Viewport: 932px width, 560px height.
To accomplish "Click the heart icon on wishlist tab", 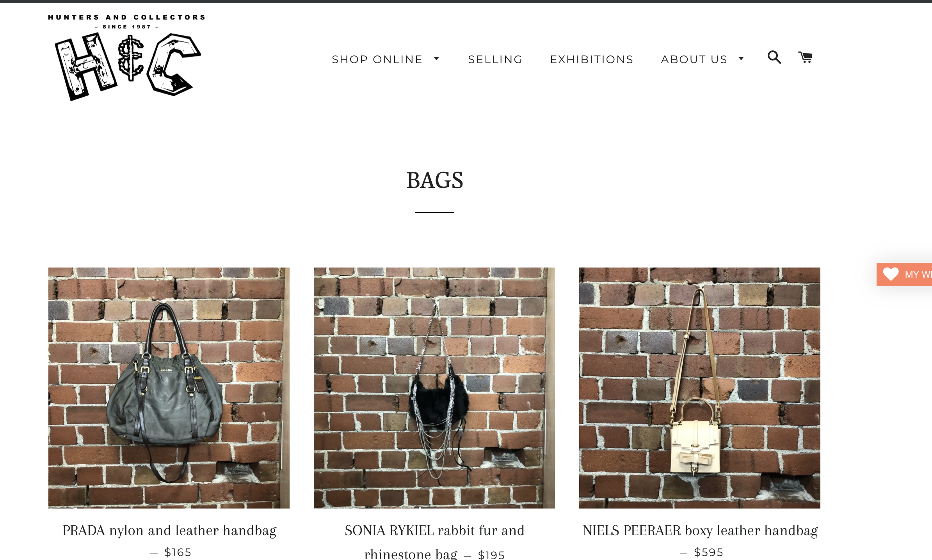I will click(x=891, y=274).
